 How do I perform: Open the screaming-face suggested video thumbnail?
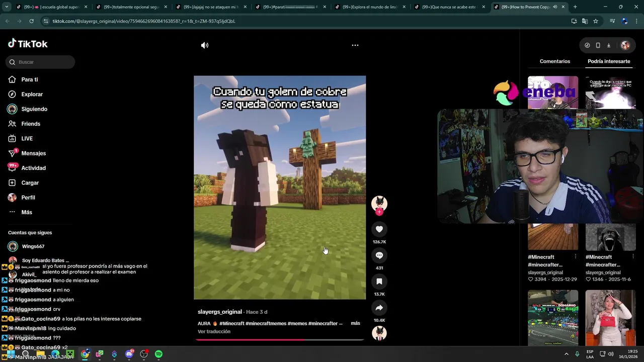click(610, 236)
